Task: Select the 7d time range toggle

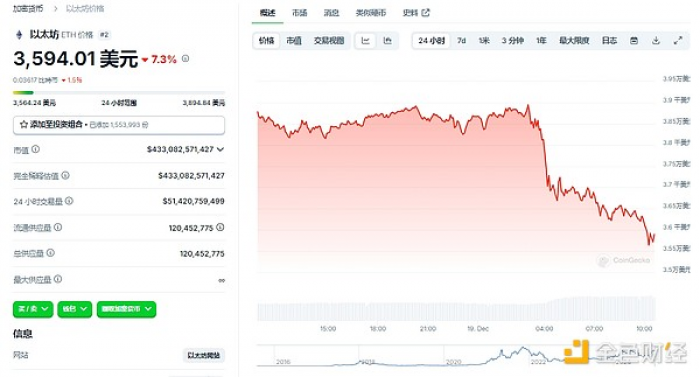Action: [x=462, y=41]
